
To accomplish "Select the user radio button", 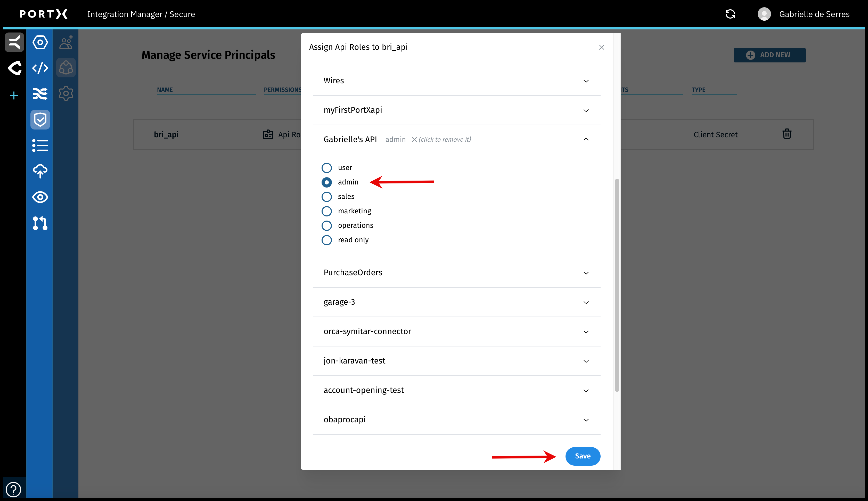I will pos(327,168).
